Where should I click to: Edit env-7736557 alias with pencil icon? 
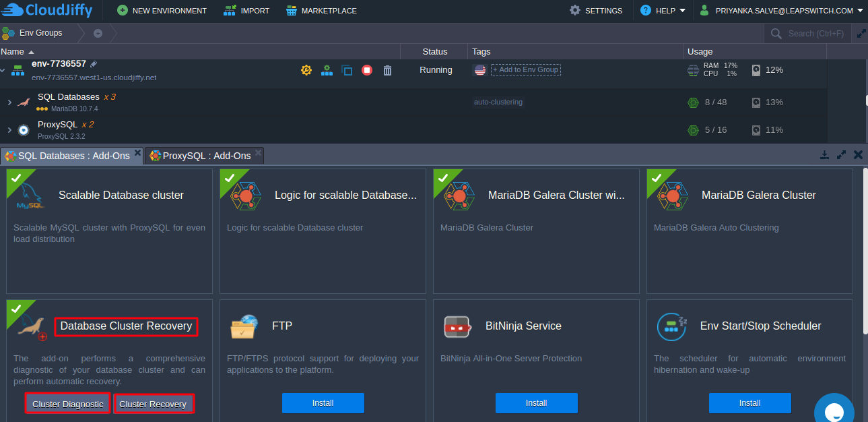[94, 64]
